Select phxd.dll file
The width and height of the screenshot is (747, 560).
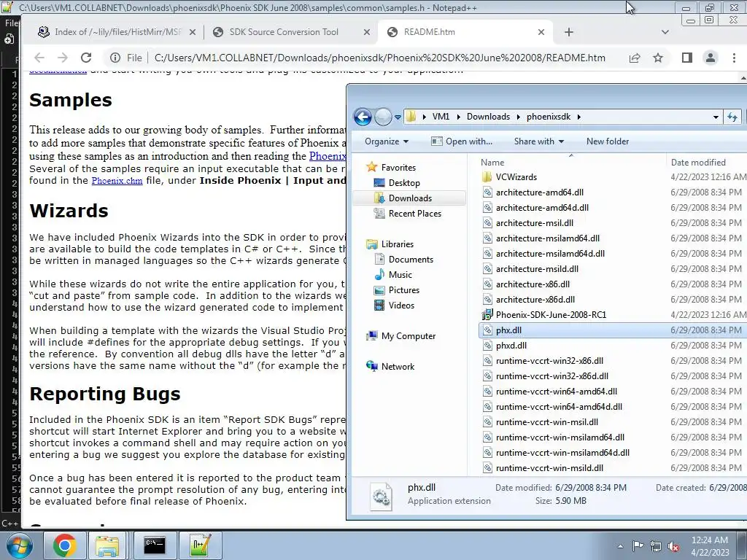tap(511, 346)
